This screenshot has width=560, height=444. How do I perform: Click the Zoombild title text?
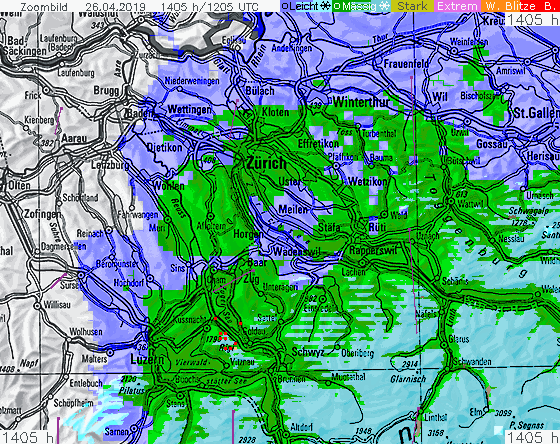tap(44, 6)
